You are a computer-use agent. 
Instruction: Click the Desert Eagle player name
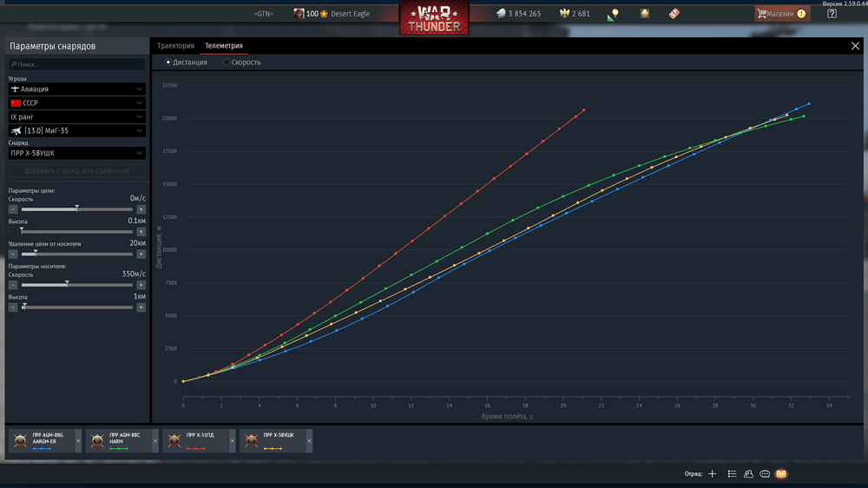click(350, 14)
